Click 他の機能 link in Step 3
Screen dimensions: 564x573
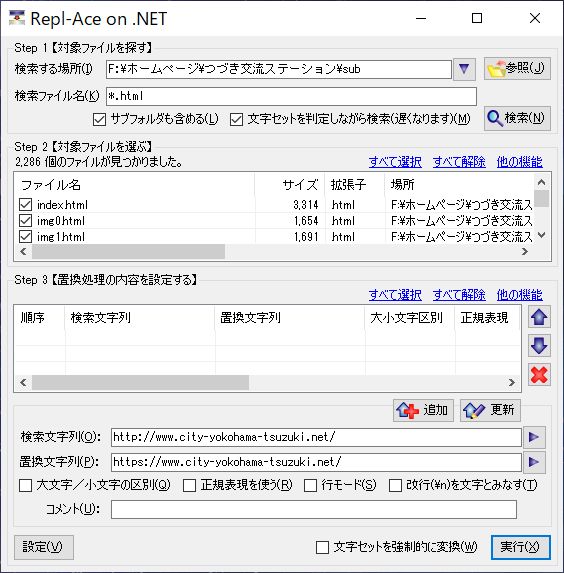coord(519,295)
